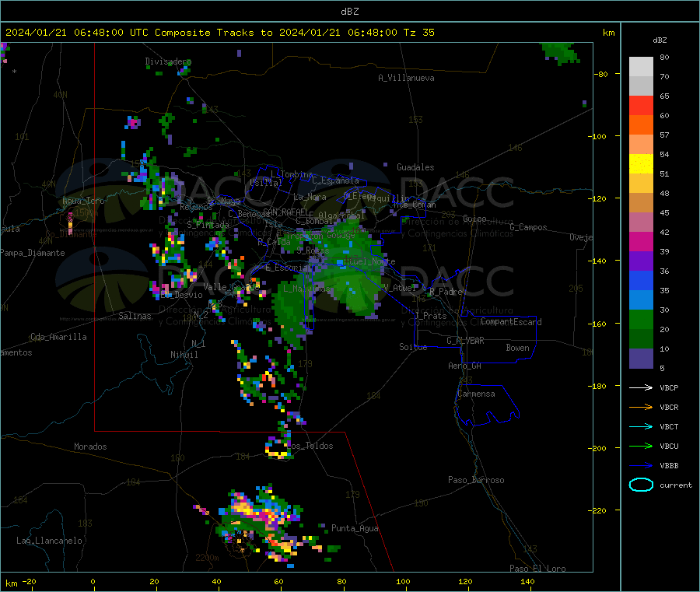Click the R_Padre map label
The height and width of the screenshot is (592, 700).
pos(446,292)
